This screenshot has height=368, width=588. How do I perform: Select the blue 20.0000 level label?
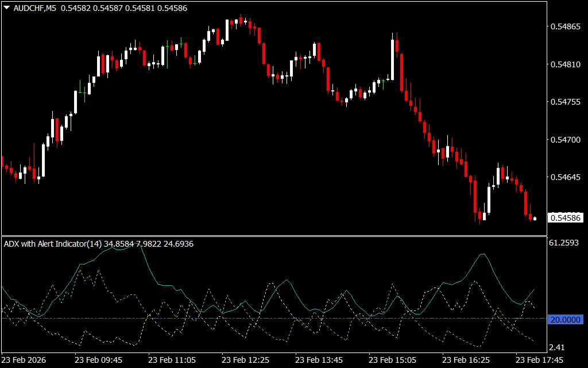pyautogui.click(x=565, y=319)
